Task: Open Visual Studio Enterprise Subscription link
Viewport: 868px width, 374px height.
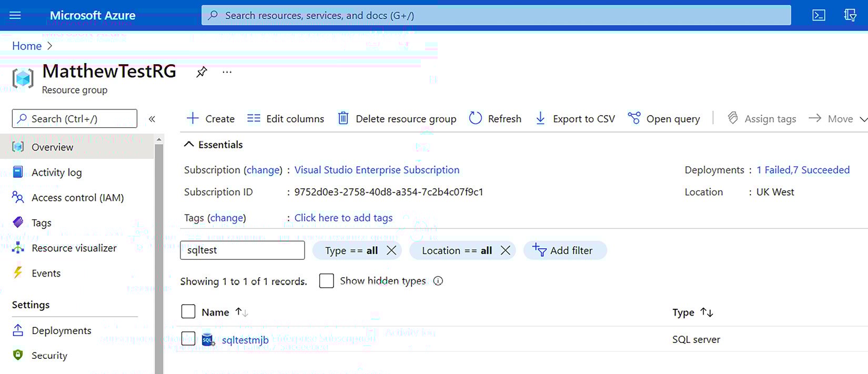Action: pos(377,170)
